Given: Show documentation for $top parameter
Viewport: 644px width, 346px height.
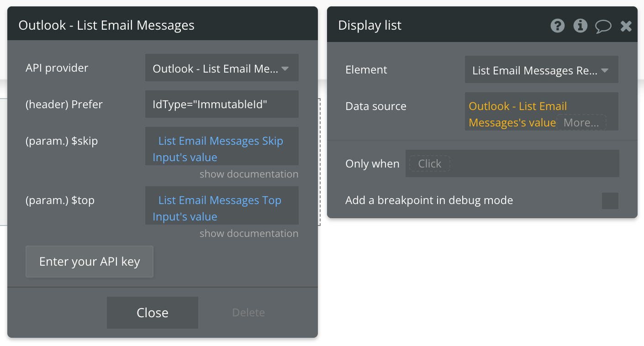Looking at the screenshot, I should click(249, 233).
